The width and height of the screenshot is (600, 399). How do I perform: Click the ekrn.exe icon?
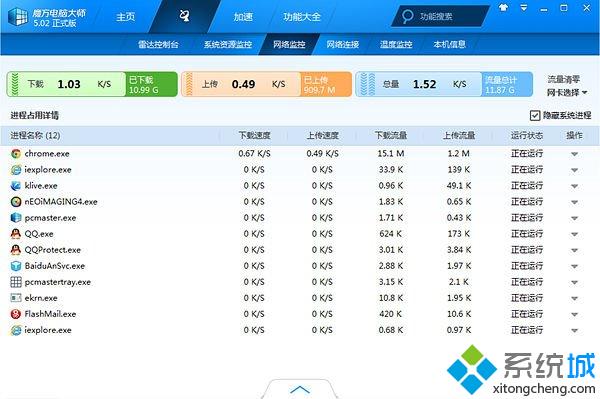16,298
